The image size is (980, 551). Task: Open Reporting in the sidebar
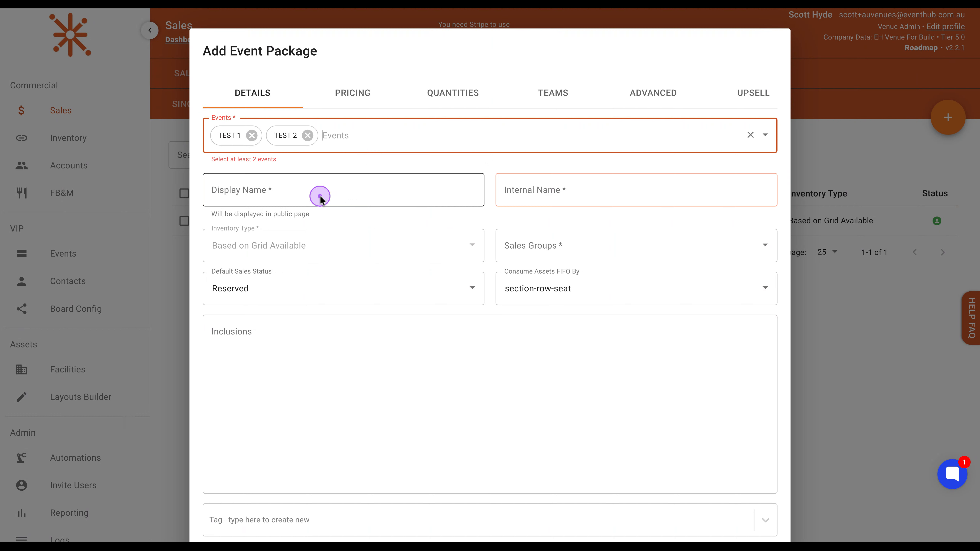point(69,513)
